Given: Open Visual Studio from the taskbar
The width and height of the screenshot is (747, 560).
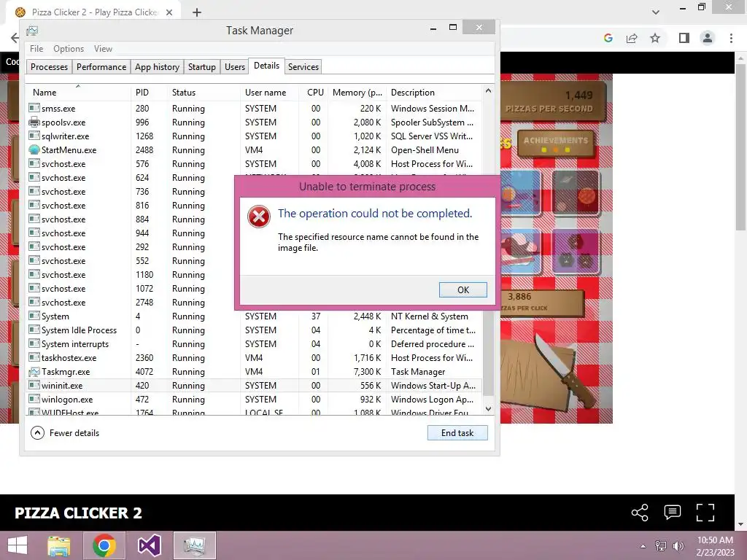Looking at the screenshot, I should click(149, 545).
